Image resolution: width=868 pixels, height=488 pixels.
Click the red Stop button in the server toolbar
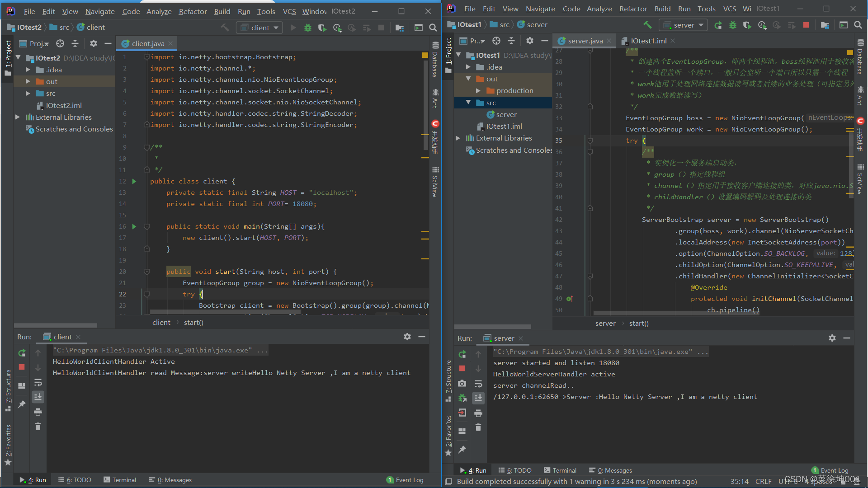tap(806, 25)
